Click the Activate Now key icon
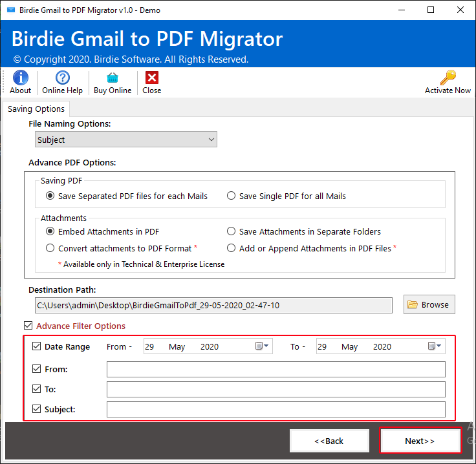 pyautogui.click(x=448, y=78)
